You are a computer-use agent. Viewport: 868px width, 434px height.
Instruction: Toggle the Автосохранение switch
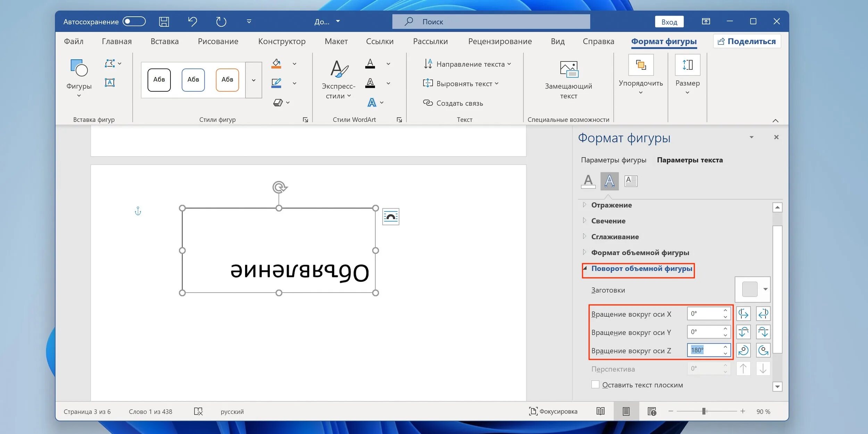click(x=134, y=22)
